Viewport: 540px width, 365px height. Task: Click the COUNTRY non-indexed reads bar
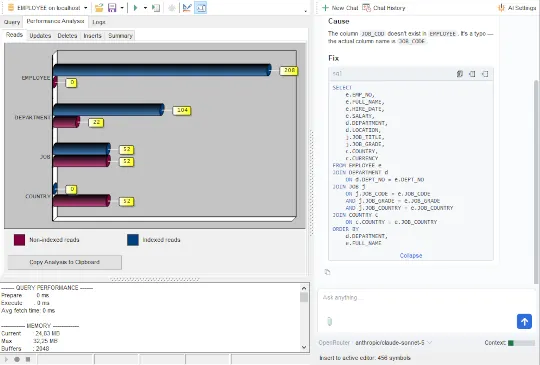coord(82,201)
